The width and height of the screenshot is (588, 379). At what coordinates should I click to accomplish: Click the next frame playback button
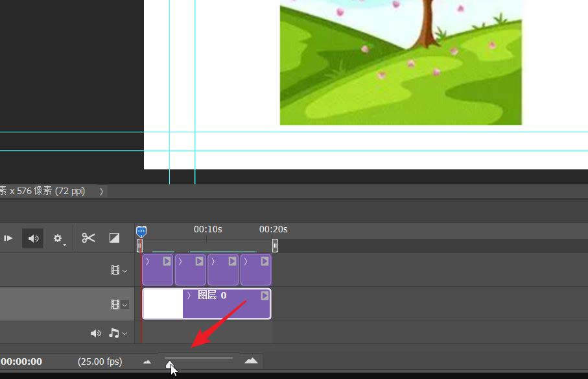(8, 238)
